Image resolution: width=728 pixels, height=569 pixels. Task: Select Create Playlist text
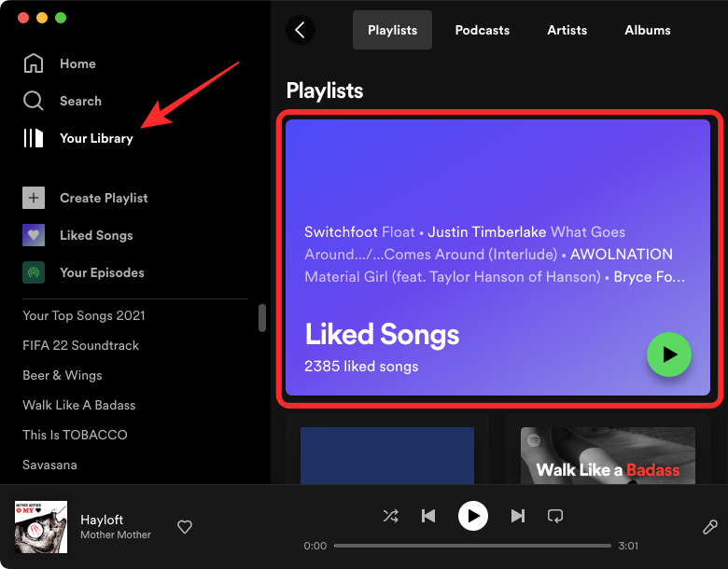(x=104, y=198)
